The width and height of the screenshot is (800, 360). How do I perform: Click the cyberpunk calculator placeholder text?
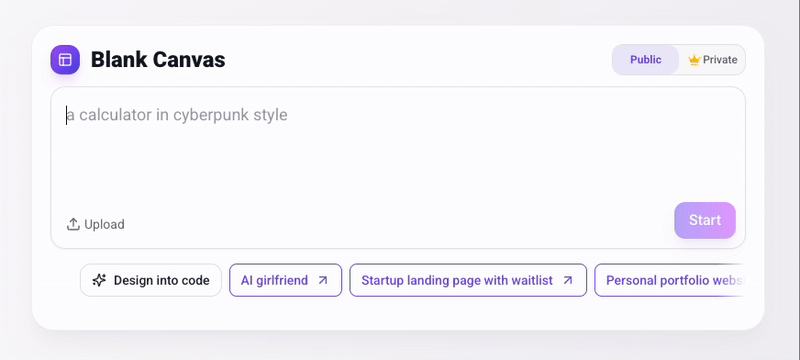click(x=177, y=115)
